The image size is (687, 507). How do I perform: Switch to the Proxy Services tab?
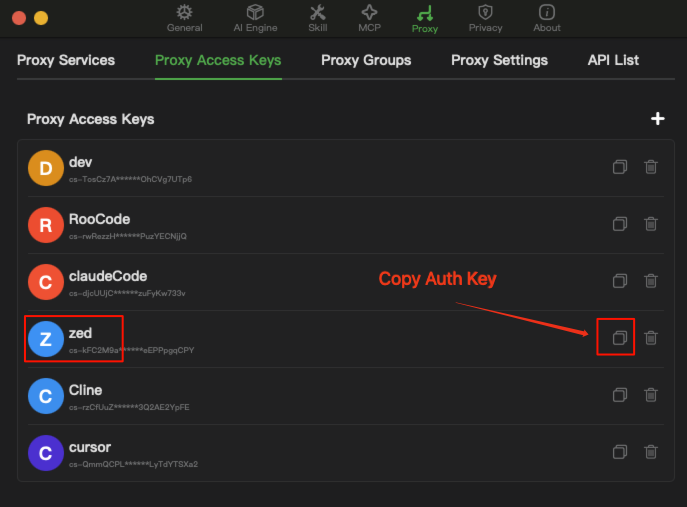(x=66, y=60)
